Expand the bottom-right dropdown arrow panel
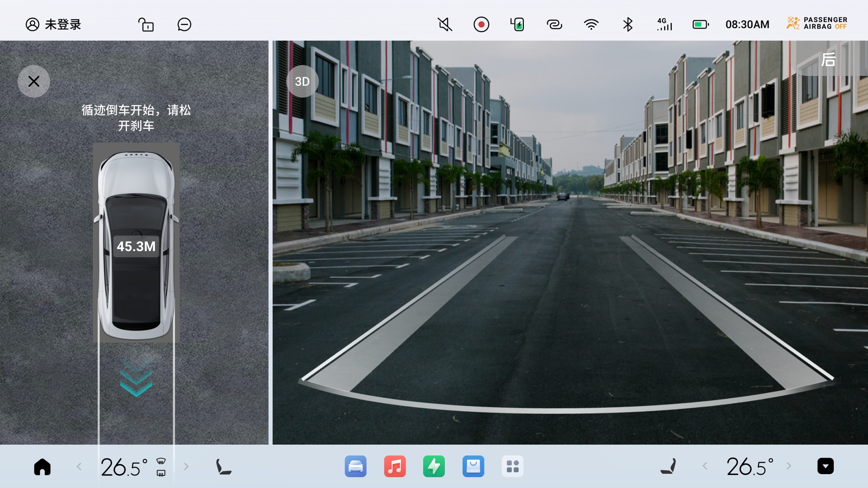 825,466
